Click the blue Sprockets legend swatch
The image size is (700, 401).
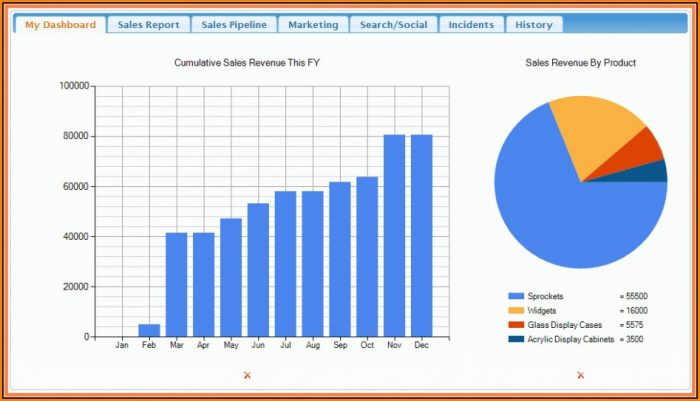point(516,297)
